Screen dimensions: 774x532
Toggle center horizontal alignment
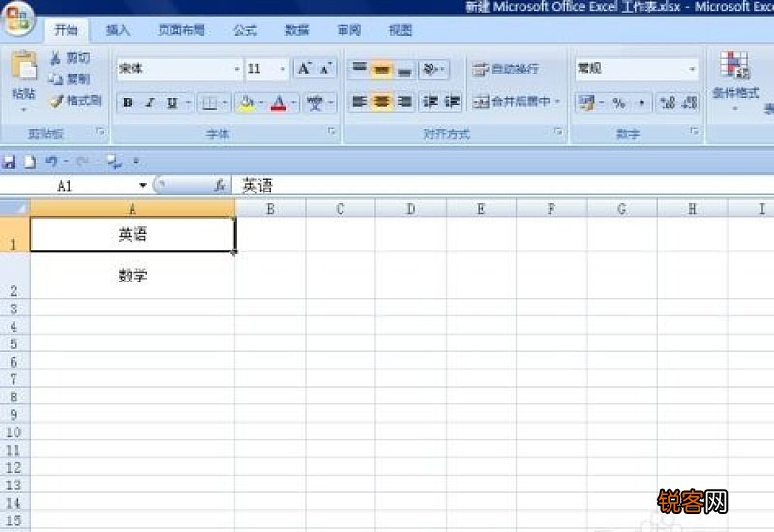(381, 103)
